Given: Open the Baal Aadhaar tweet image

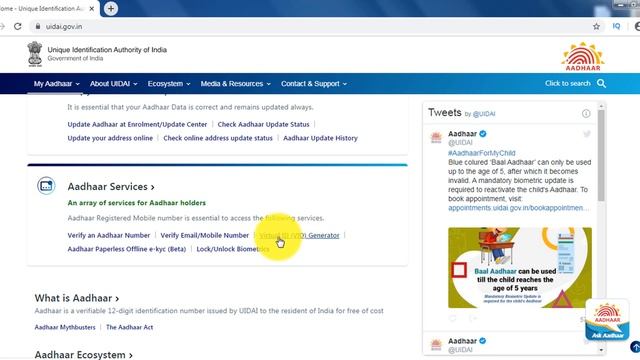Looking at the screenshot, I should coord(520,268).
